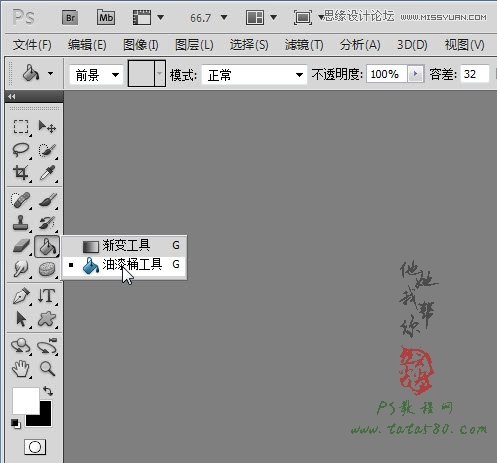Viewport: 497px width, 463px height.
Task: Select the Eyedropper tool
Action: (47, 173)
